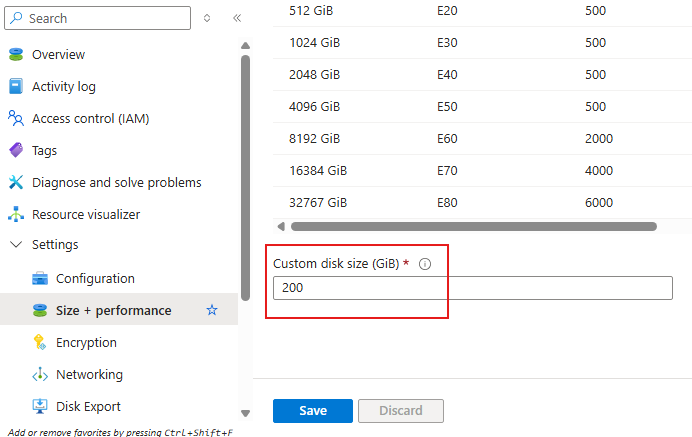
Task: Click the Resource visualizer icon
Action: coord(16,214)
